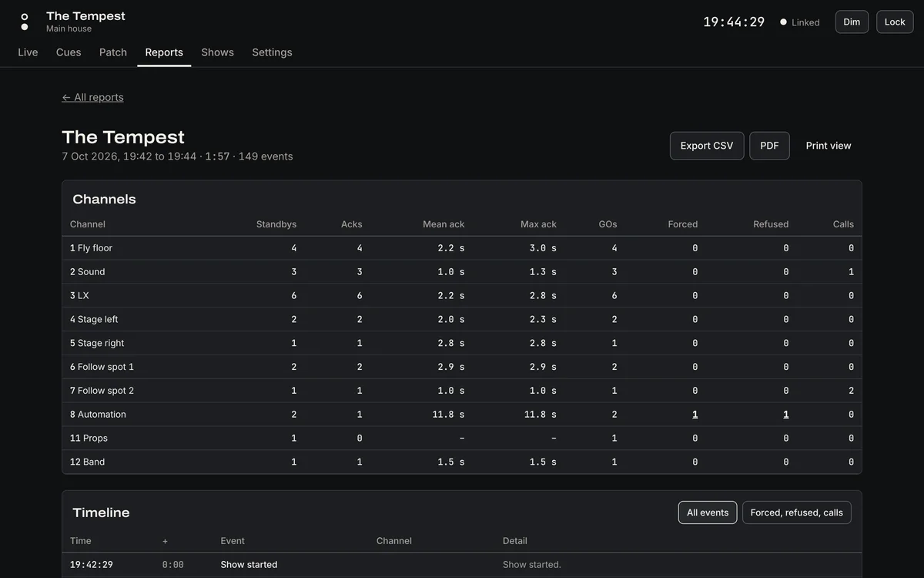The height and width of the screenshot is (578, 924).
Task: Select the '4 Stage left' channel row
Action: 462,320
